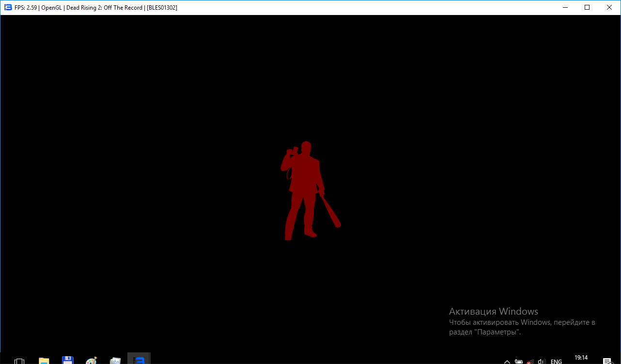621x364 pixels.
Task: Click the blue floppy disk taskbar icon
Action: coord(68,361)
